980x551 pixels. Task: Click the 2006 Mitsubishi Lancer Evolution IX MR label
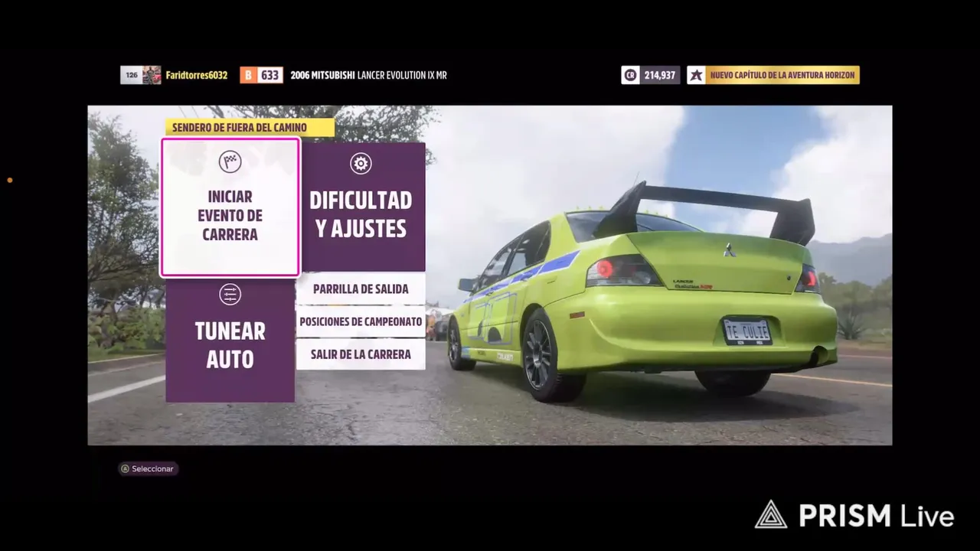(368, 75)
